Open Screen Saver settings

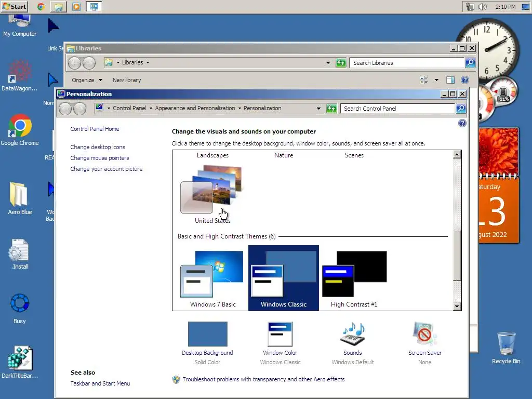point(425,343)
